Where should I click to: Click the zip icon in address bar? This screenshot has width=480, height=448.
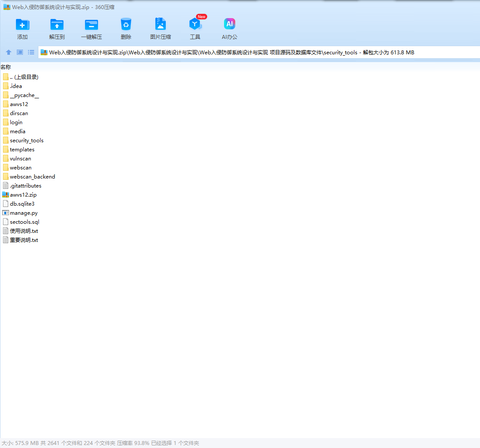coord(44,52)
